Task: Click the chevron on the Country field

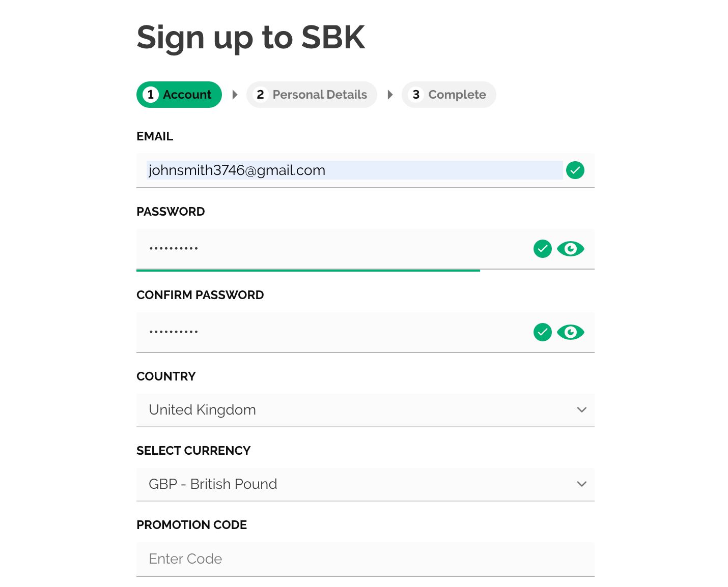Action: (x=581, y=410)
